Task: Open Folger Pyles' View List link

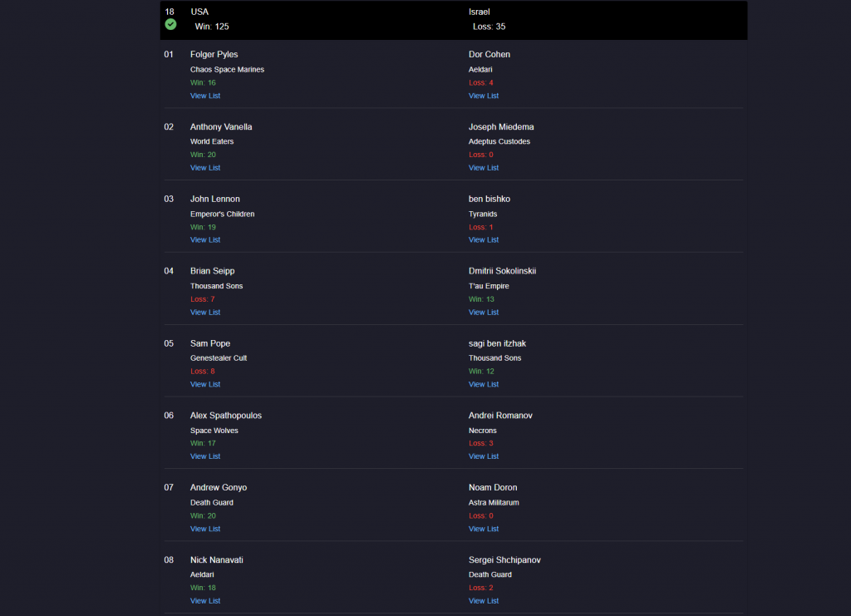Action: [205, 96]
